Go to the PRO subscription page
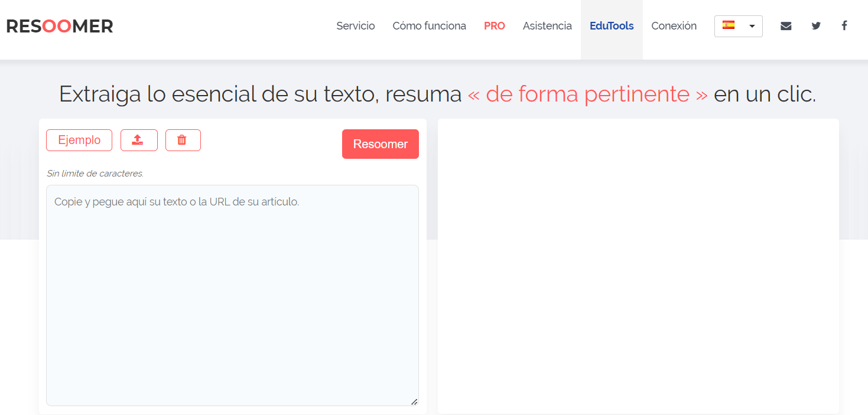This screenshot has height=415, width=868. point(494,25)
